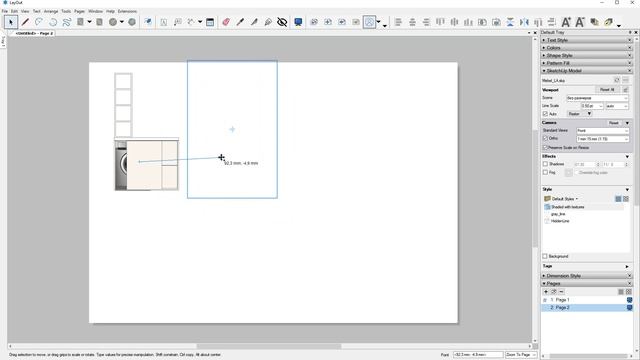
Task: Click the Flip vertical blue icon
Action: coord(510,22)
